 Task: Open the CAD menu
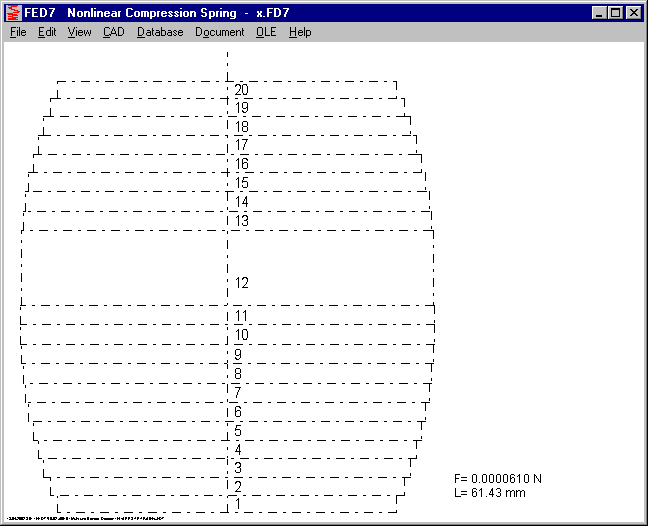tap(114, 32)
